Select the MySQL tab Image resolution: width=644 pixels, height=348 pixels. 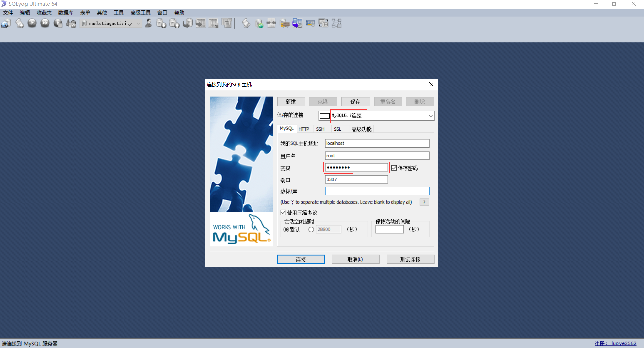(x=287, y=128)
